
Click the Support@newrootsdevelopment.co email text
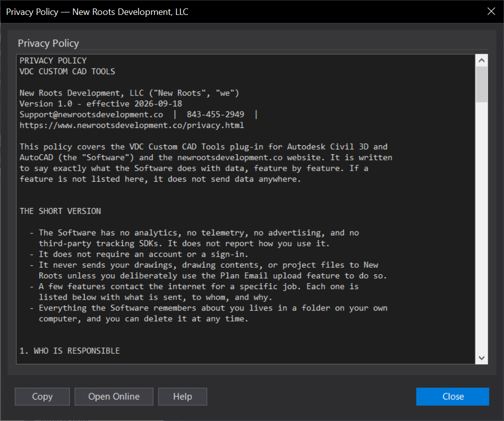(x=91, y=114)
